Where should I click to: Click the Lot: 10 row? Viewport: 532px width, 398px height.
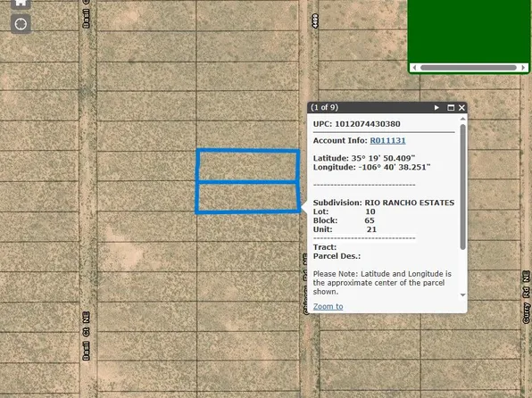tap(344, 211)
